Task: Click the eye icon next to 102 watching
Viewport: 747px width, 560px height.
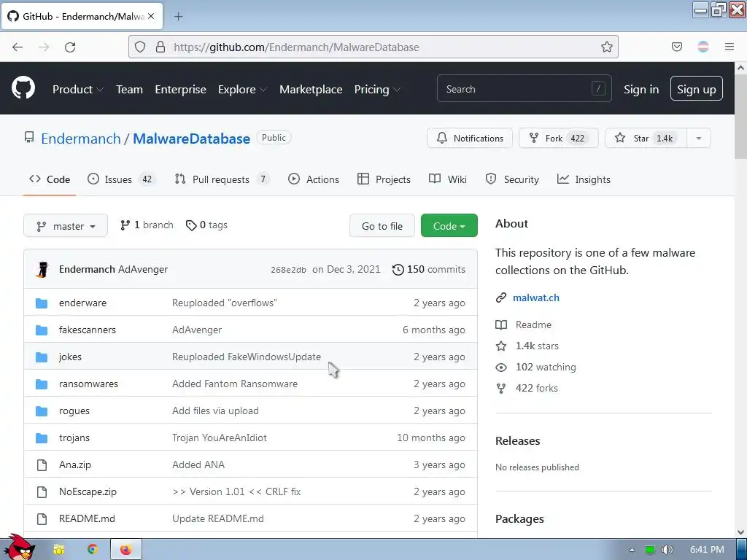Action: click(x=500, y=367)
